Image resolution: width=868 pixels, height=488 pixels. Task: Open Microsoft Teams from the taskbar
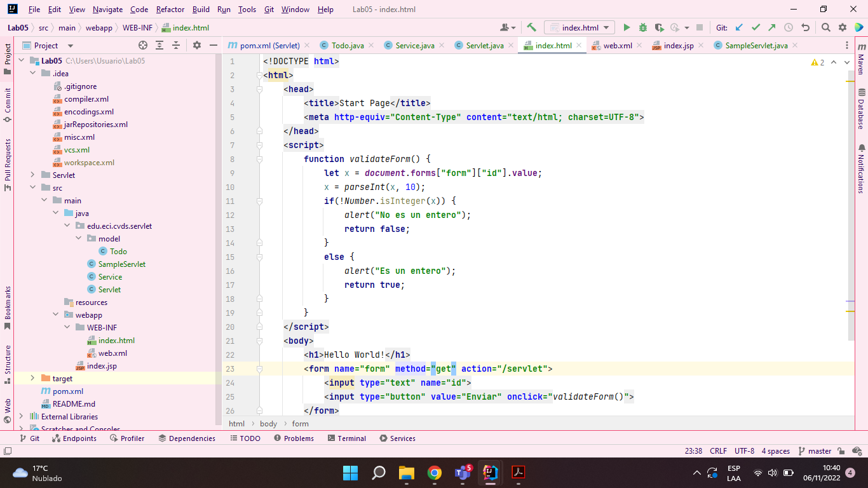pos(463,473)
